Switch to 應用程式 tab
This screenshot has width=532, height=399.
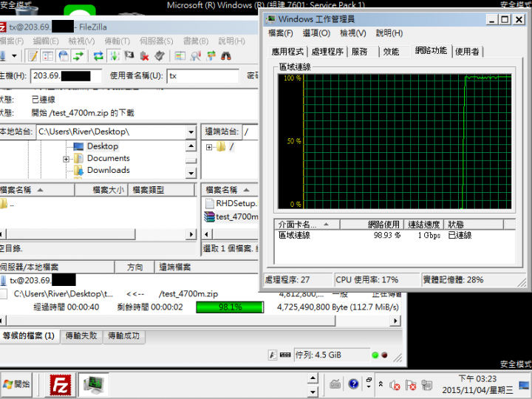click(287, 52)
